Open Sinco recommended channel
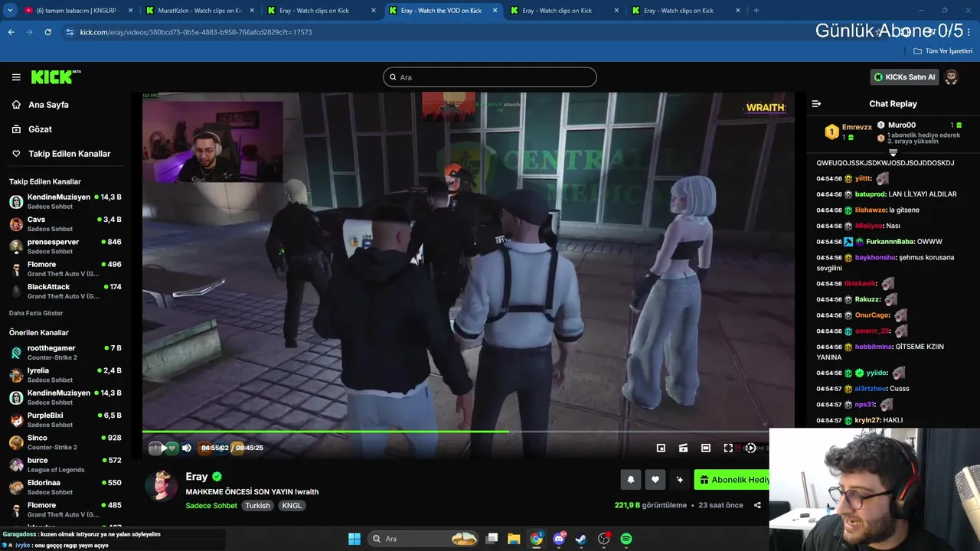The image size is (980, 551). pos(65,442)
